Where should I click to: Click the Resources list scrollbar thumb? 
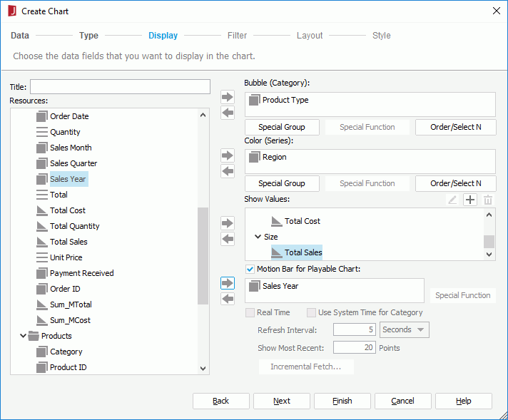click(x=203, y=256)
